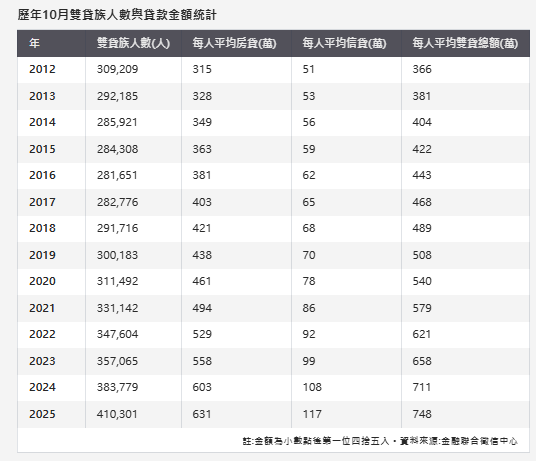This screenshot has height=461, width=536.
Task: Click the 2024 mortgage value 603
Action: (202, 387)
